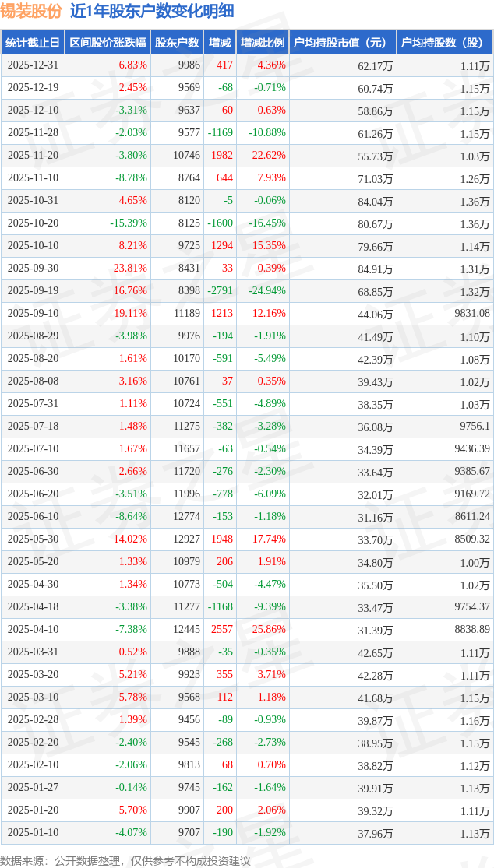Click the 增减 column header
The image size is (494, 868).
point(221,43)
